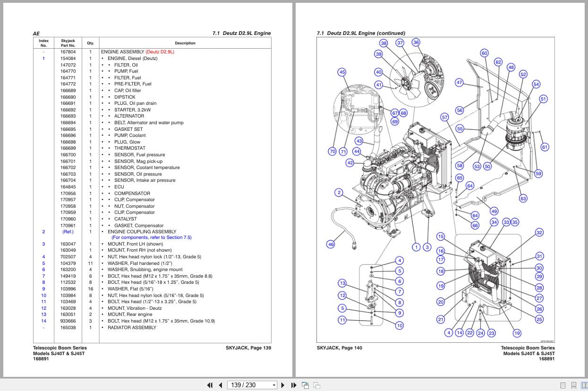Click the next view icon
Image resolution: width=588 pixels, height=391 pixels.
point(317,385)
